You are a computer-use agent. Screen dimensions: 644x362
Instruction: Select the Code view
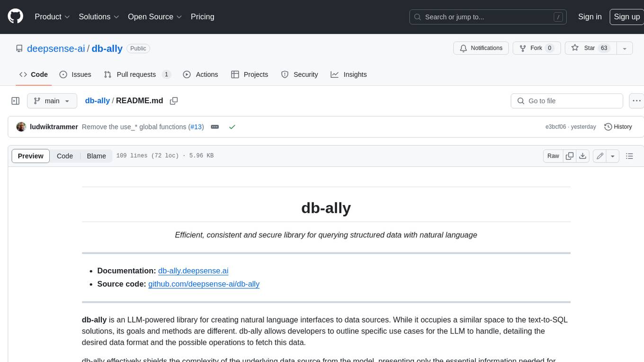[x=65, y=156]
